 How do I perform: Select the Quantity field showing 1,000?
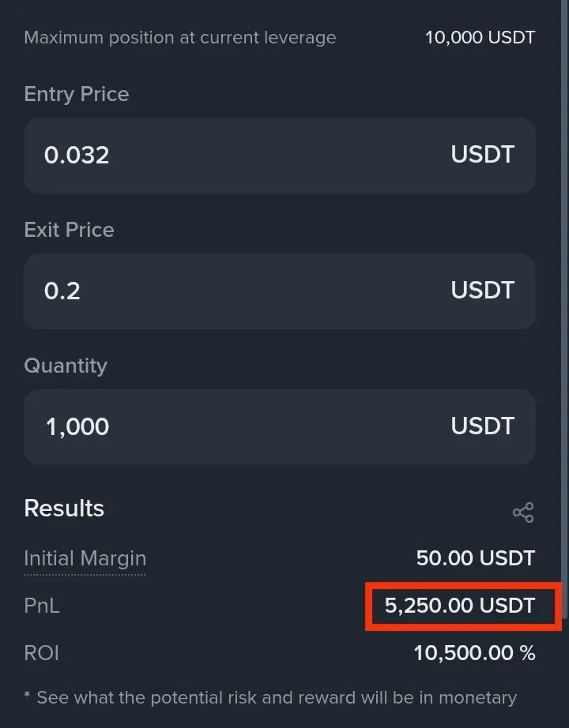[237, 426]
